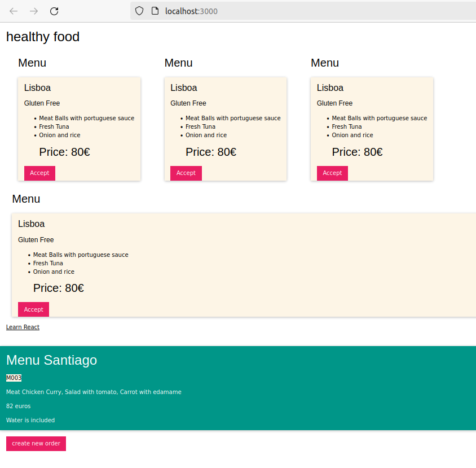The width and height of the screenshot is (476, 468).
Task: Click the healthy food page title
Action: pyautogui.click(x=43, y=37)
